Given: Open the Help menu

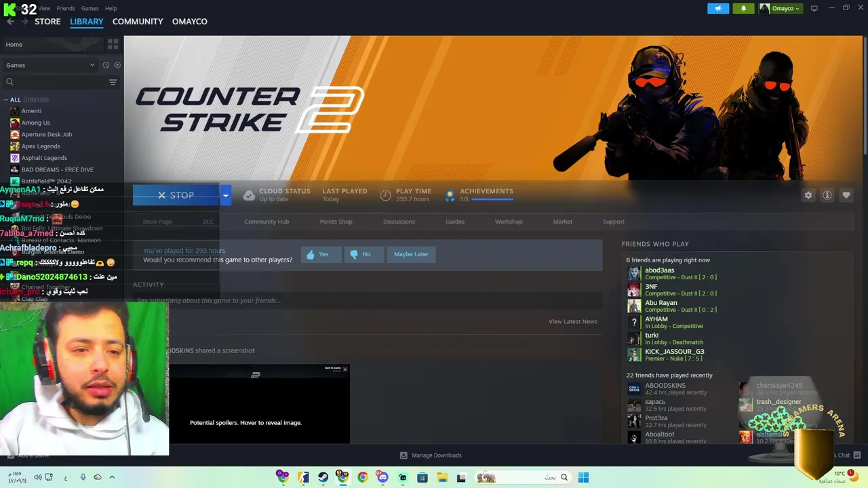Looking at the screenshot, I should (111, 8).
